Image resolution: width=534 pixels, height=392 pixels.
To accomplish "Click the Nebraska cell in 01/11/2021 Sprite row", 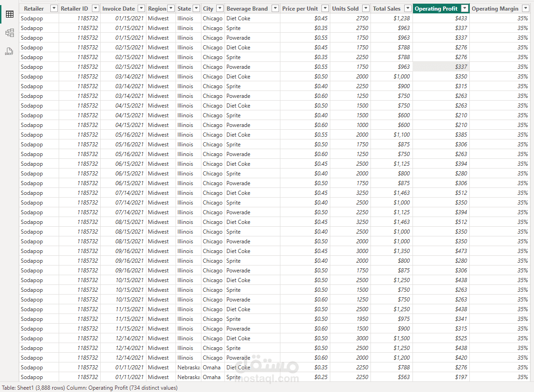I will click(x=188, y=377).
